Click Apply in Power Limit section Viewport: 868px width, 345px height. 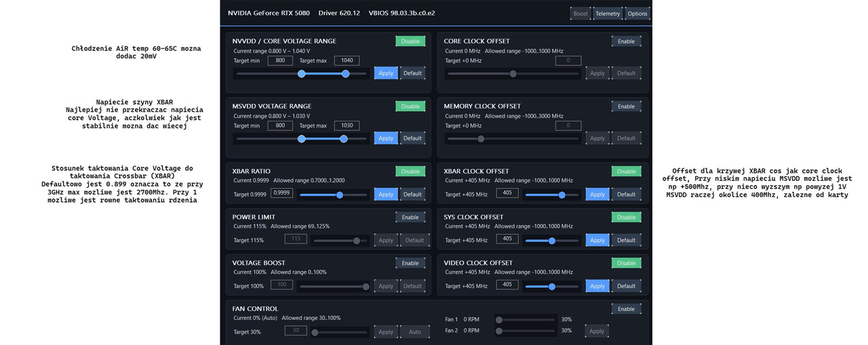click(386, 241)
